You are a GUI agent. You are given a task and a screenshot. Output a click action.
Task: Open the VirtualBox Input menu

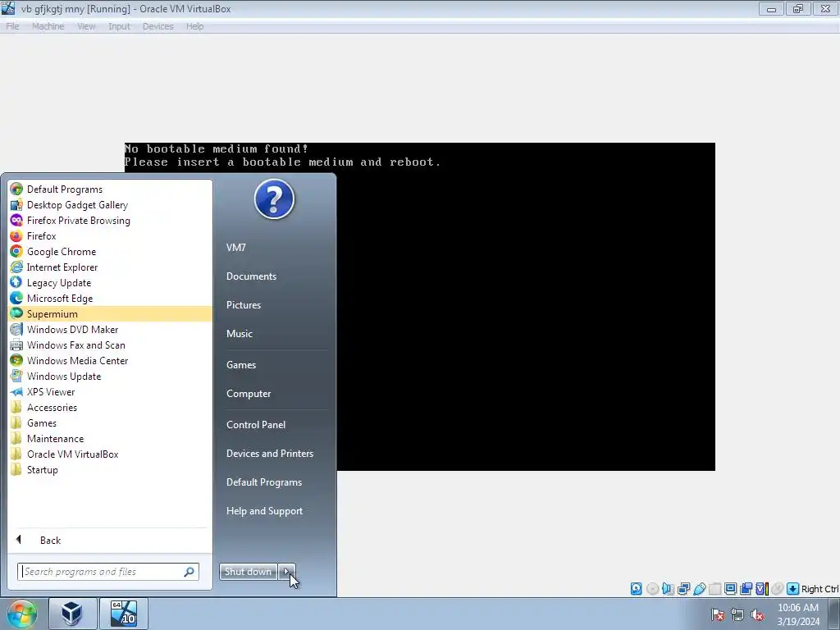coord(119,26)
